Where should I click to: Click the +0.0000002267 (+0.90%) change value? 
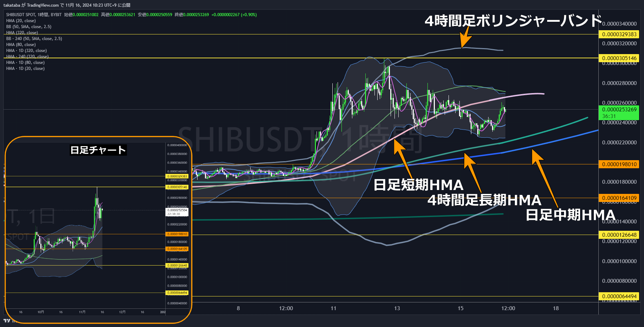(x=234, y=15)
